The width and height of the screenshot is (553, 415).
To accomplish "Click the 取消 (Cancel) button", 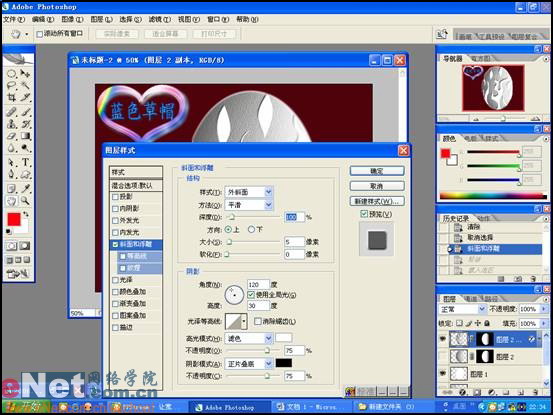I will tap(377, 186).
